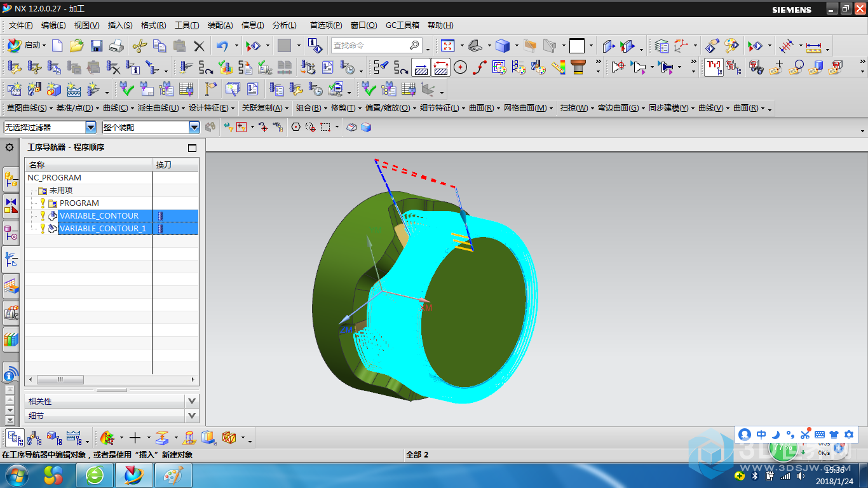Viewport: 868px width, 488px height.
Task: Open the 文件 menu
Action: (21, 25)
